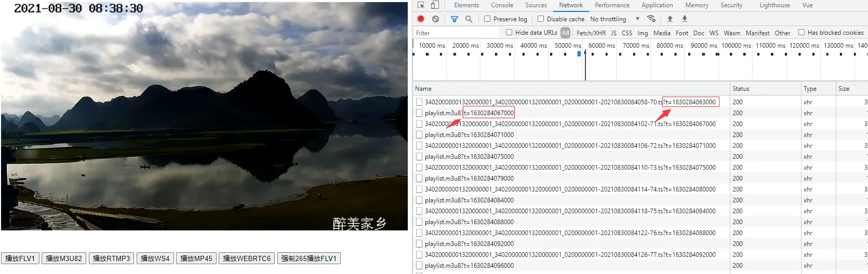Export HAR file with download arrow
This screenshot has height=274, width=868.
(x=685, y=19)
